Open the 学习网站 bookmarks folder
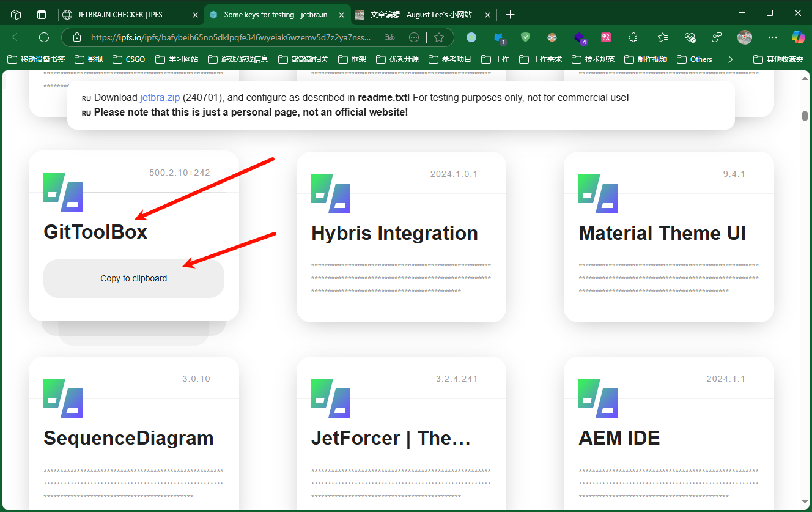 click(177, 59)
